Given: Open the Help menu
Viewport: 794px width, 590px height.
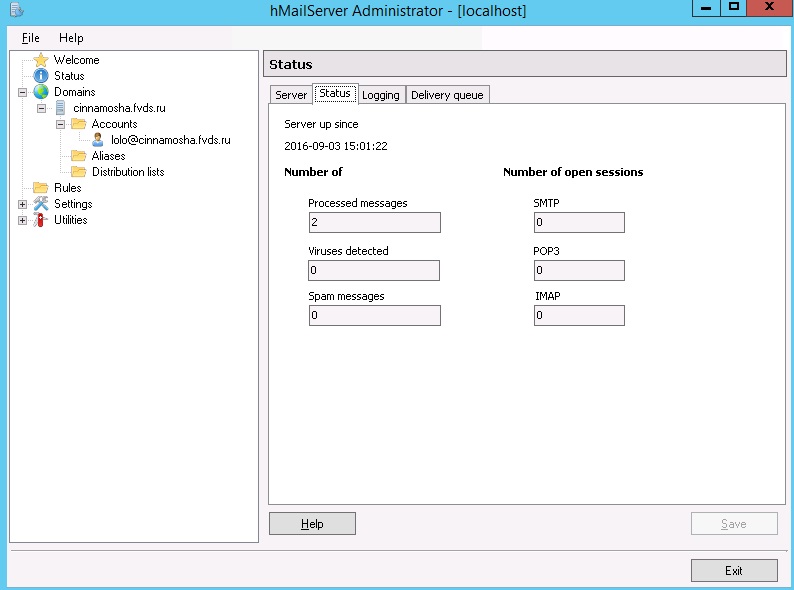Looking at the screenshot, I should click(x=71, y=38).
